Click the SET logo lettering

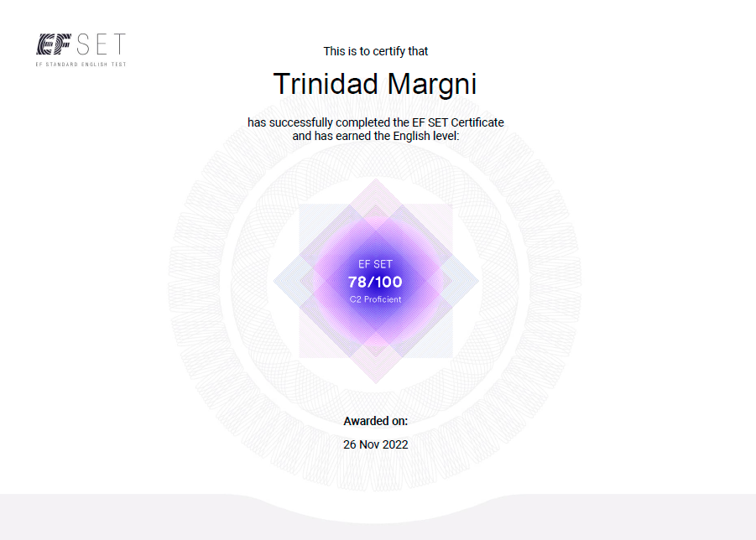(102, 44)
